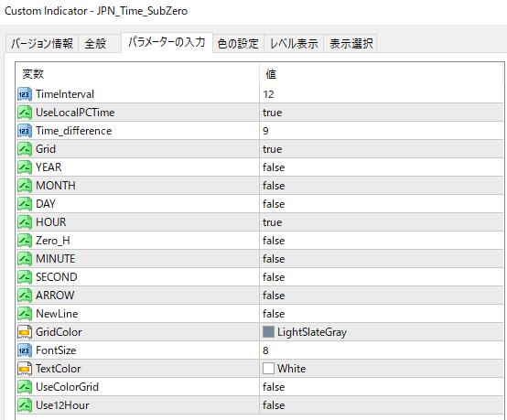Click the boolean icon beside Use12Hour

pyautogui.click(x=25, y=405)
